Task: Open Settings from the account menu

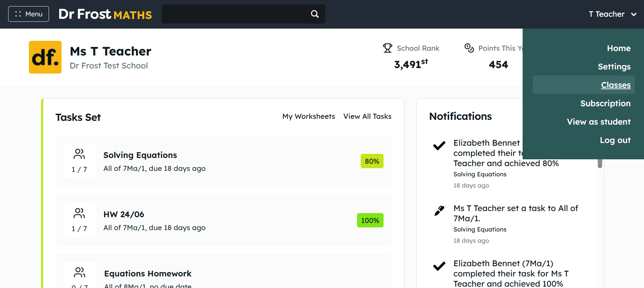Action: point(614,67)
